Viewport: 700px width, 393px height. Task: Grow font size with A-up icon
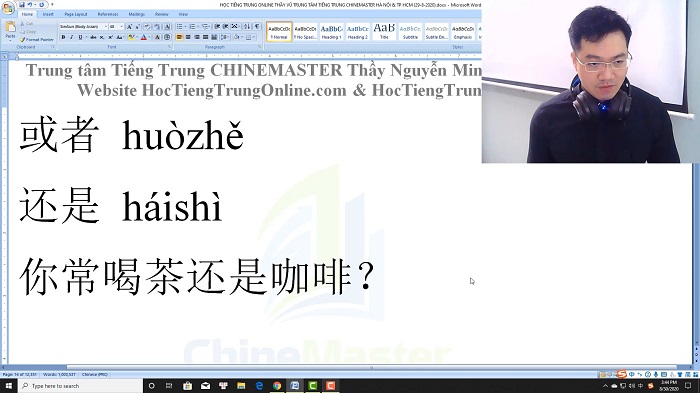click(x=129, y=26)
